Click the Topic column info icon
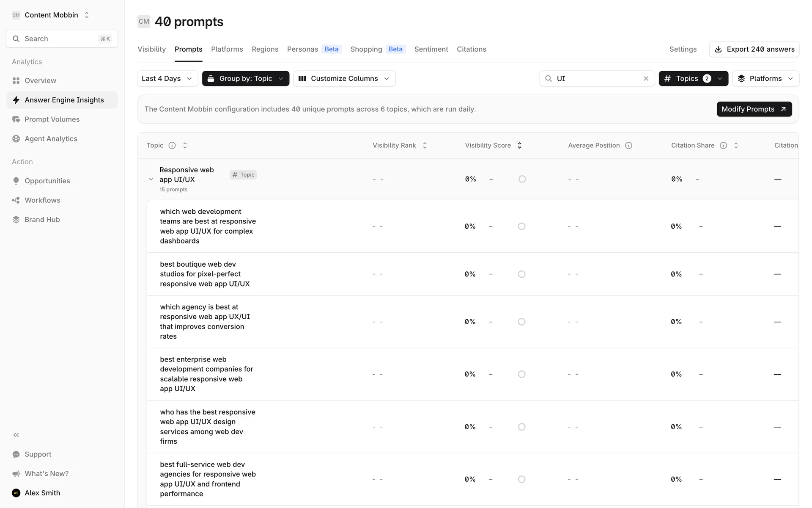This screenshot has height=508, width=812. (x=172, y=146)
